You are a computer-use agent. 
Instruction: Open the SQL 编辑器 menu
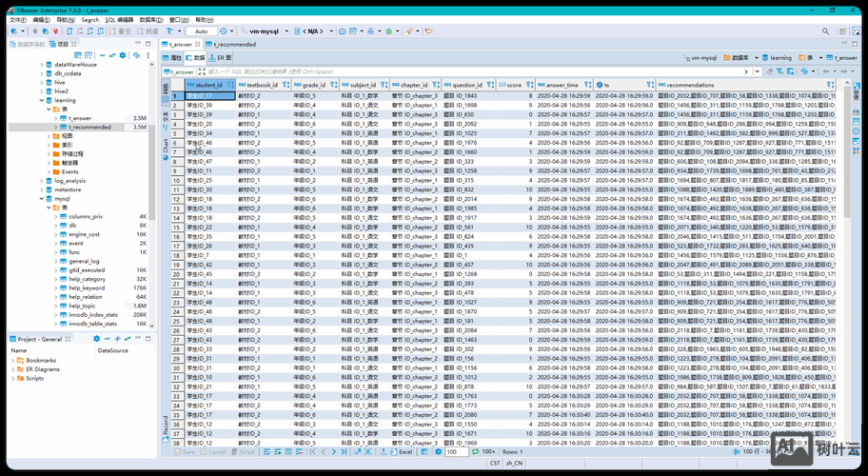coord(119,19)
